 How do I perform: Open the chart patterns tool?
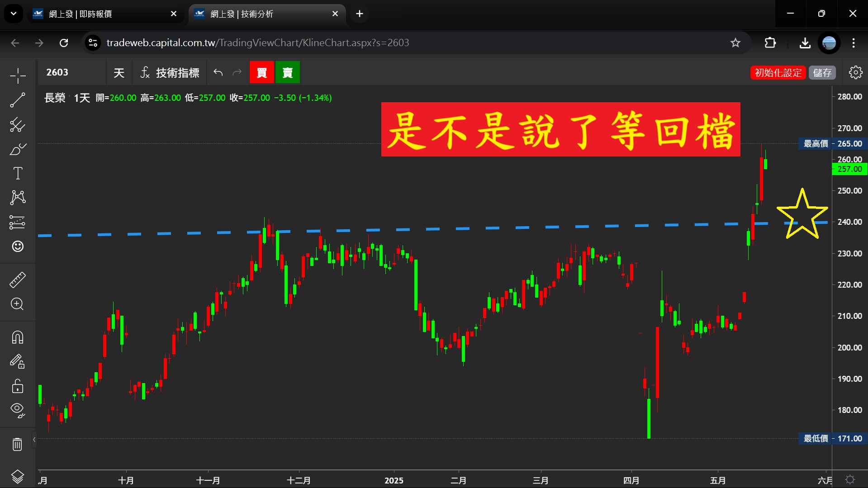pos(18,198)
